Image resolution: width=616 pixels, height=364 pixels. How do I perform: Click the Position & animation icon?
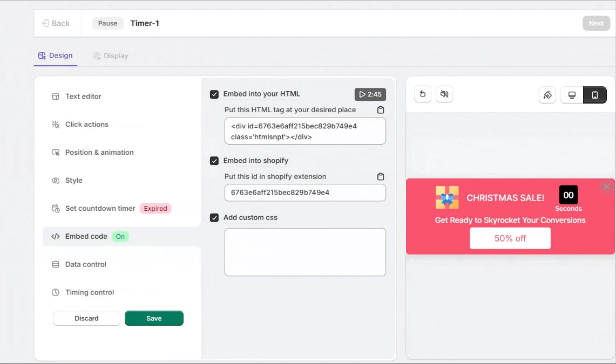(56, 152)
